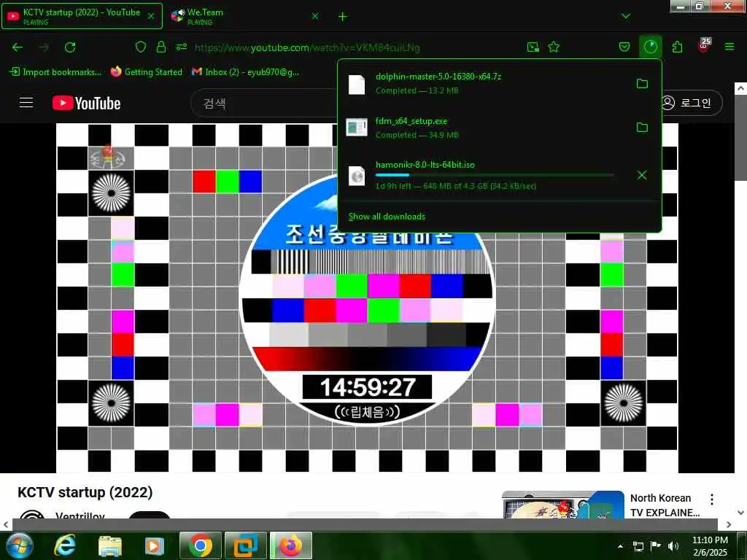Open the fdm_x64_setup.exe download entry

486,127
